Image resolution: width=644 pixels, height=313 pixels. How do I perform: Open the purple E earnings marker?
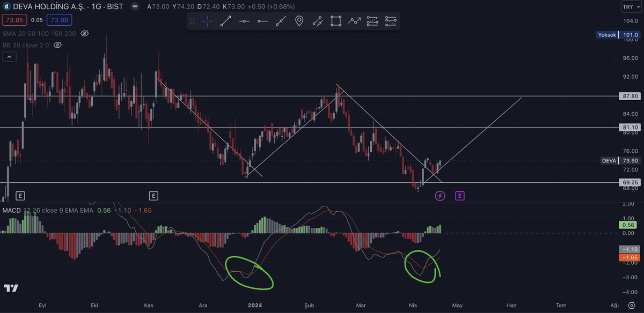point(459,196)
